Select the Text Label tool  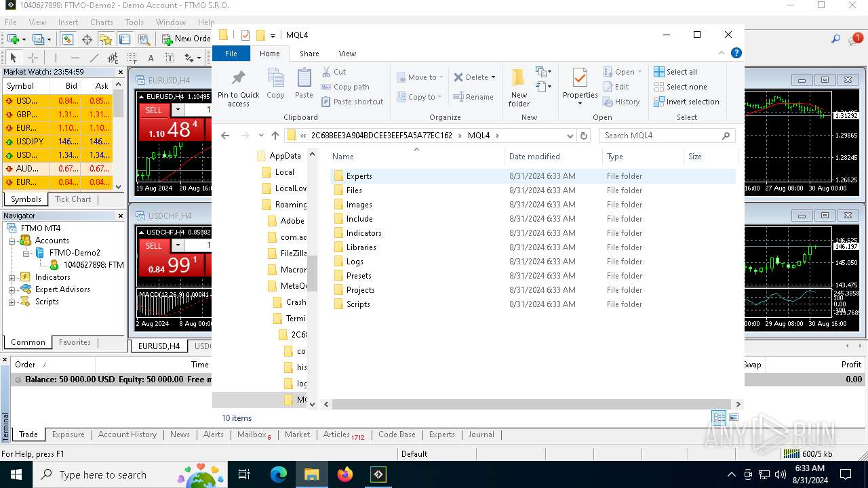tap(170, 58)
